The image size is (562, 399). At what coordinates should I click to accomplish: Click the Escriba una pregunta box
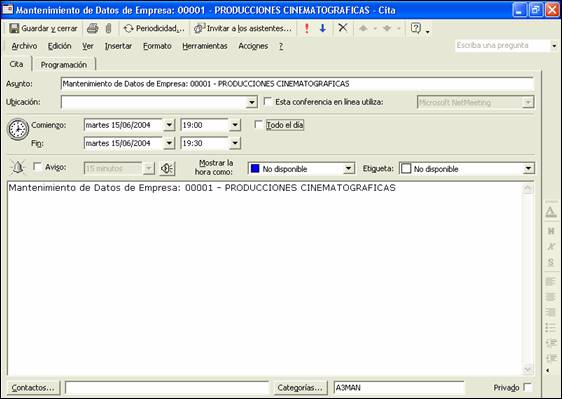point(502,46)
